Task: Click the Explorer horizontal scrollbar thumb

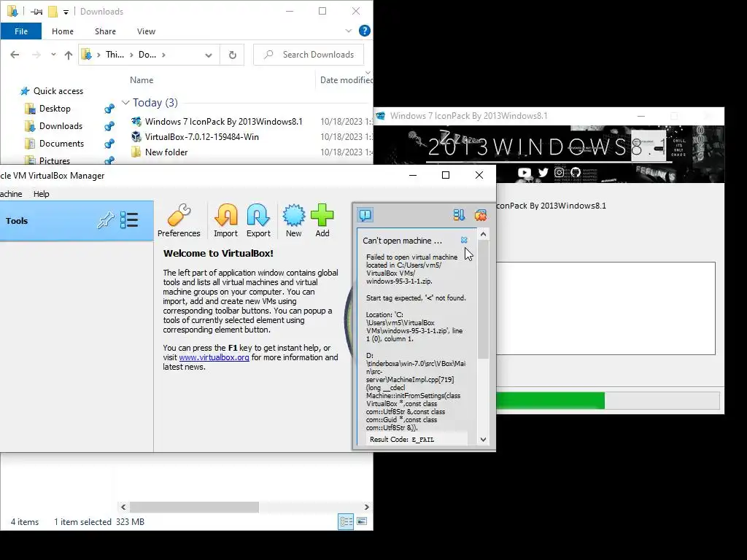Action: (194, 507)
